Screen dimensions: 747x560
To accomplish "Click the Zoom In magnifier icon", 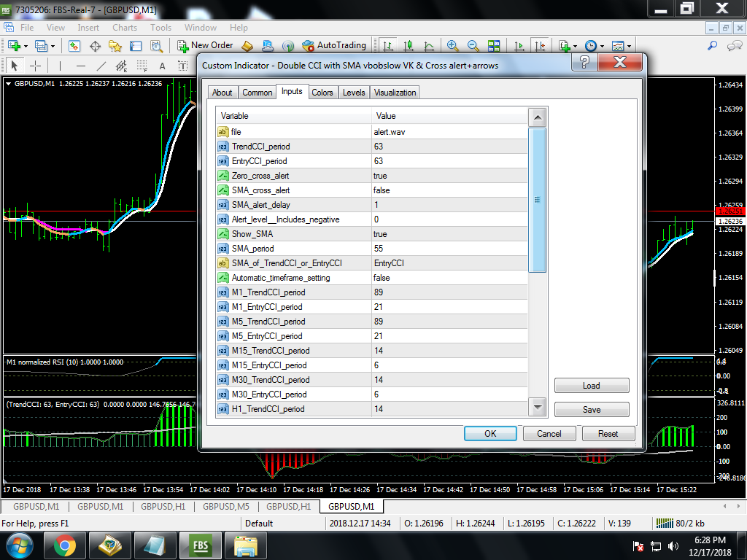I will (452, 46).
